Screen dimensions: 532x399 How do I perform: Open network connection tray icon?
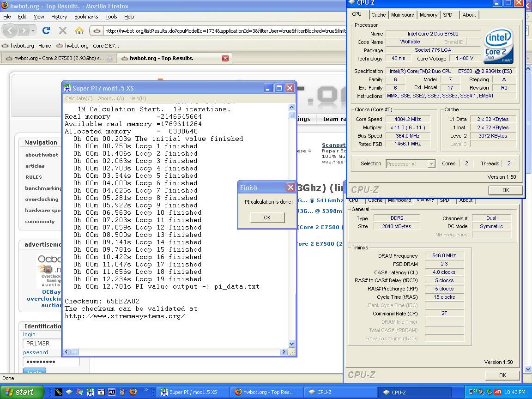[472, 392]
